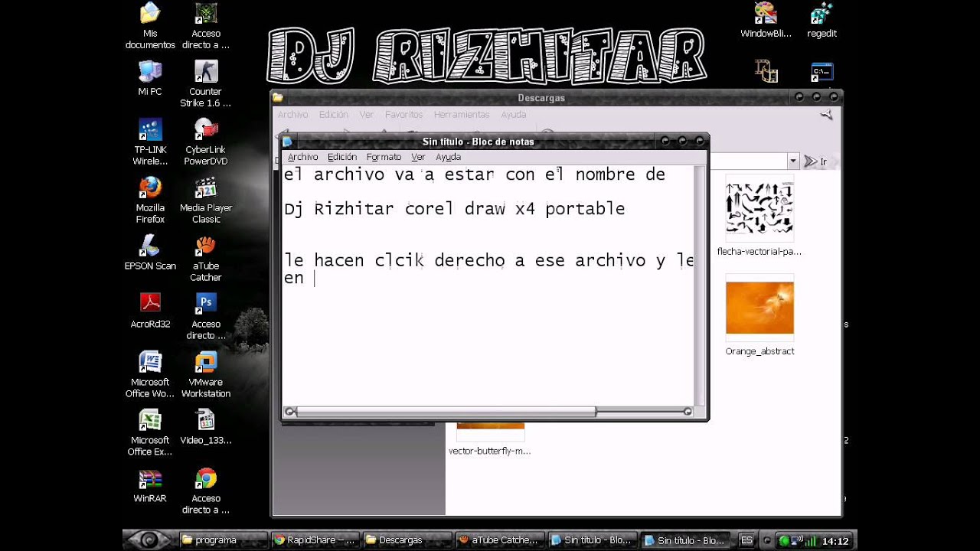Image resolution: width=980 pixels, height=551 pixels.
Task: Open the Start eye button
Action: (149, 540)
